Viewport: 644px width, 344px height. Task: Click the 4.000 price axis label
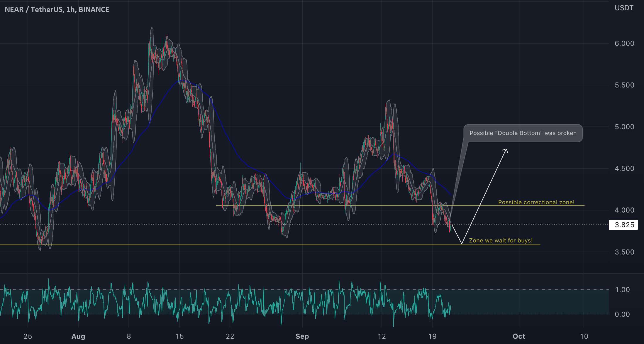point(624,210)
